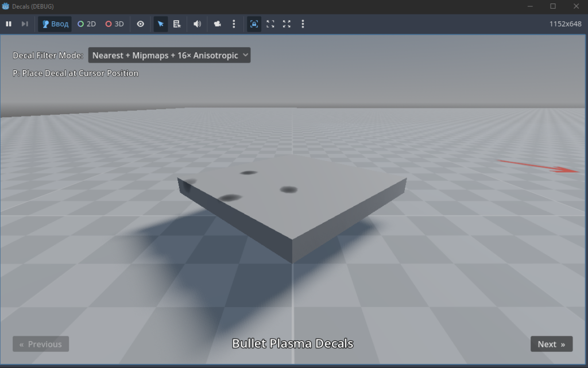Click the keep aspect fit icon

tap(270, 24)
